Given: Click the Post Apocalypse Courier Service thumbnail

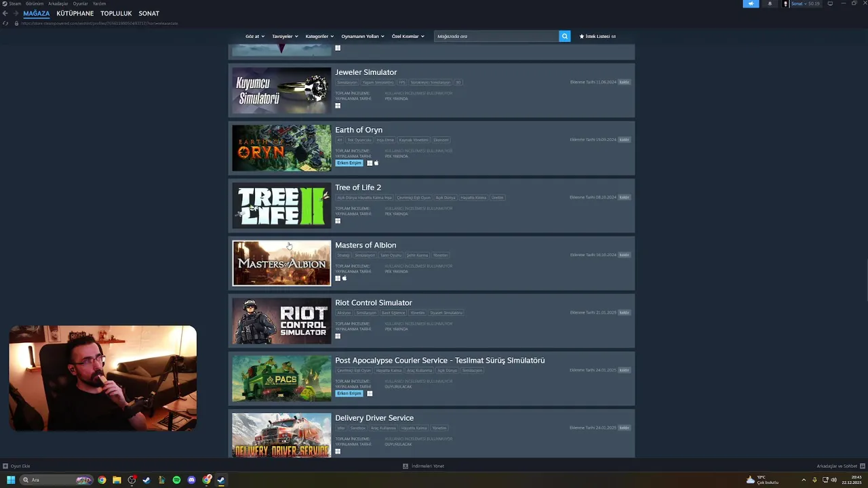Looking at the screenshot, I should 281,378.
